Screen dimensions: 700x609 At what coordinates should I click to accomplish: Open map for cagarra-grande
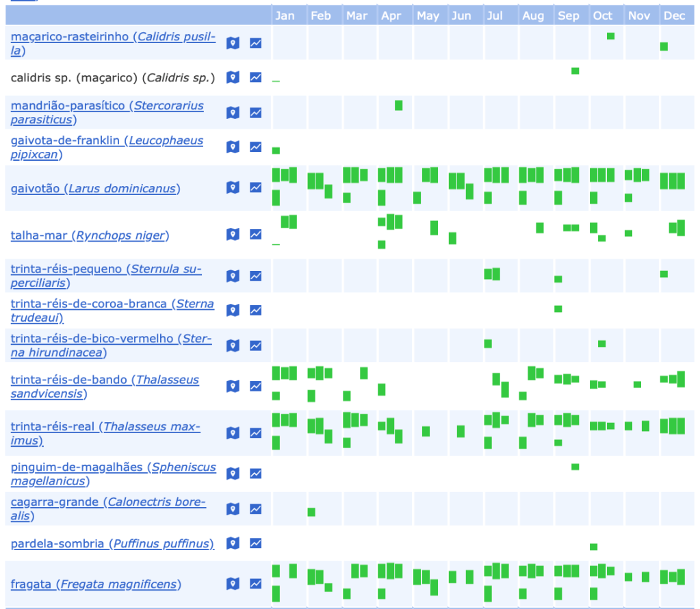233,509
